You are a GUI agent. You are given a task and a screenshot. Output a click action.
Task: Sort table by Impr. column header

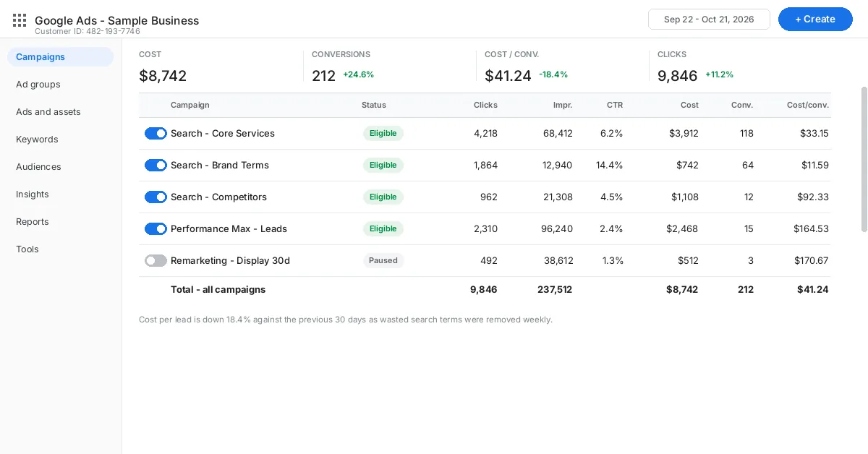563,105
